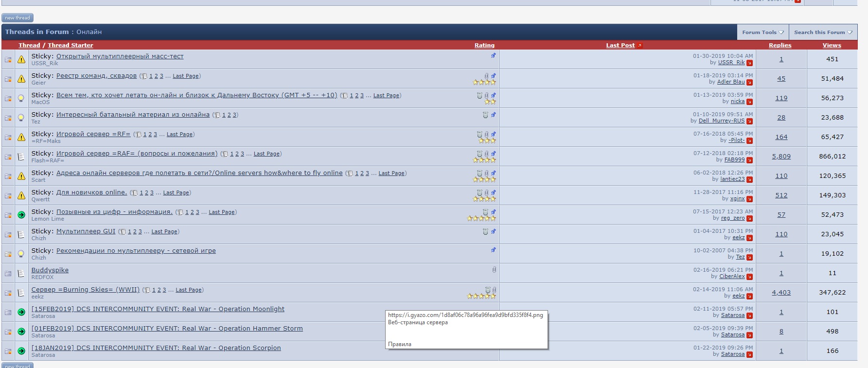Expand Search this Forum menu
This screenshot has height=368, width=868.
coord(823,32)
